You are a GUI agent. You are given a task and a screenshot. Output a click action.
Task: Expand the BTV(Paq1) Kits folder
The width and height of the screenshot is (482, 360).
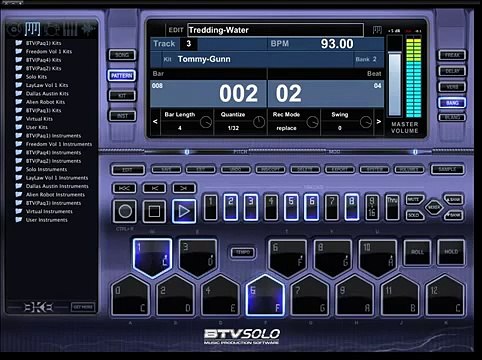point(38,43)
